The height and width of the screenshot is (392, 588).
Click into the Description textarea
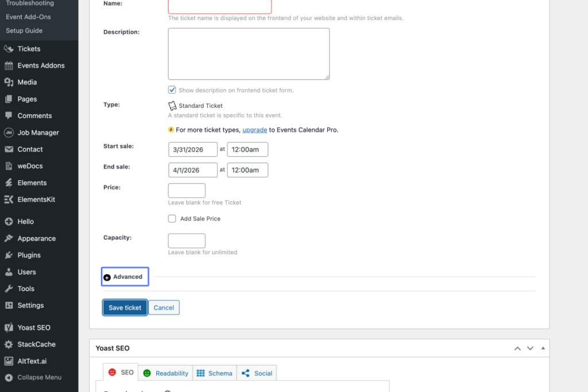tap(249, 54)
